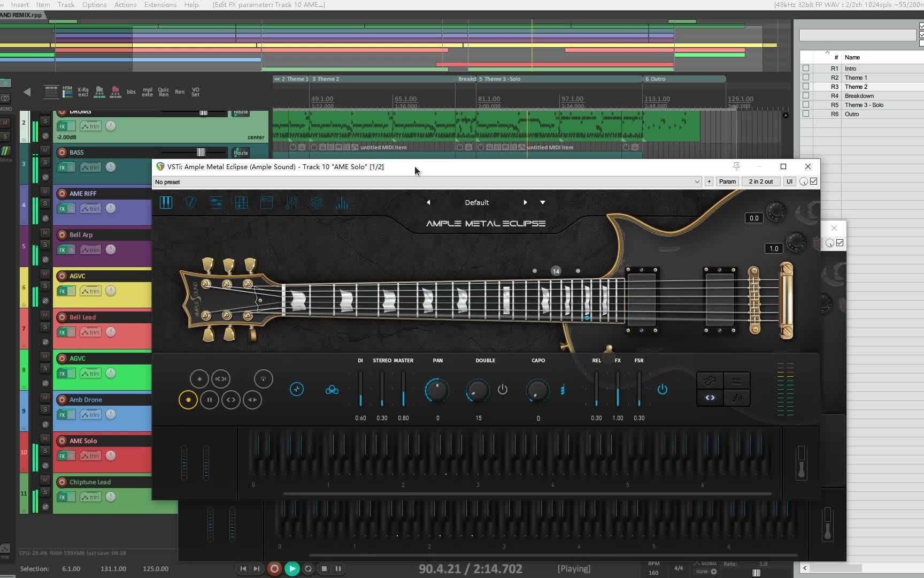Open the Options menu
The width and height of the screenshot is (924, 578).
point(94,5)
